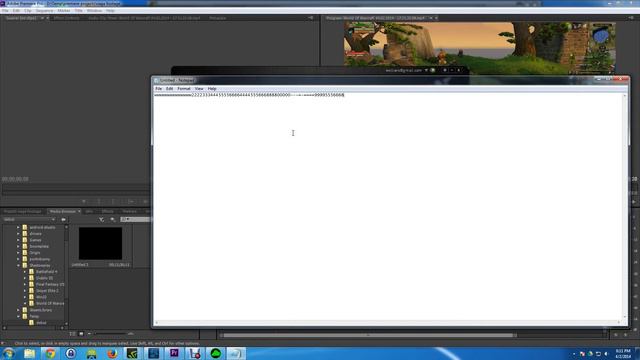Open the dropdown beside the gmail address overlay

pyautogui.click(x=426, y=70)
